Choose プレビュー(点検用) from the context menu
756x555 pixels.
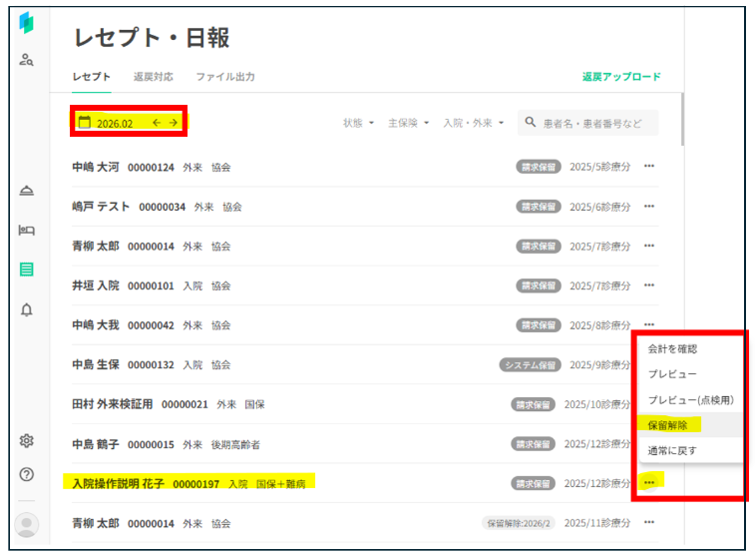point(690,400)
